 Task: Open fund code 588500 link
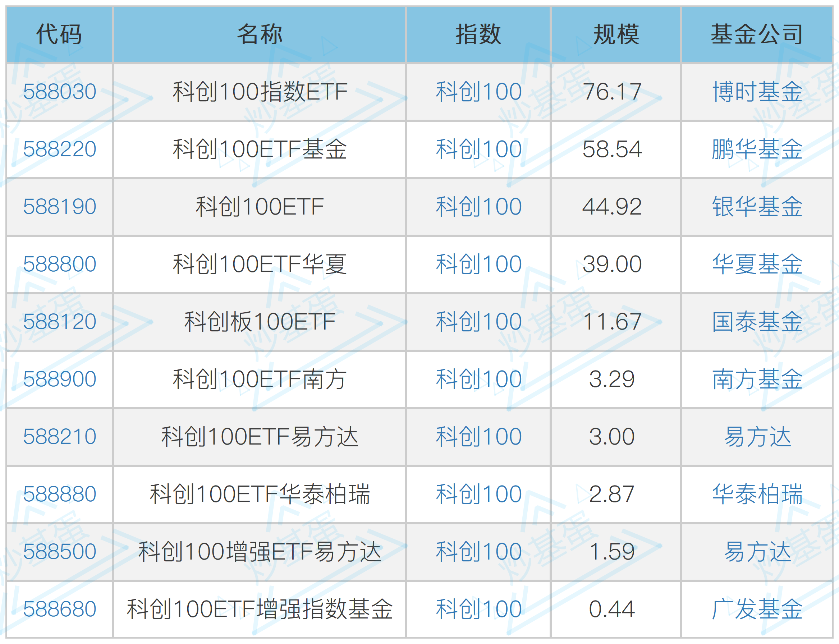pos(59,552)
